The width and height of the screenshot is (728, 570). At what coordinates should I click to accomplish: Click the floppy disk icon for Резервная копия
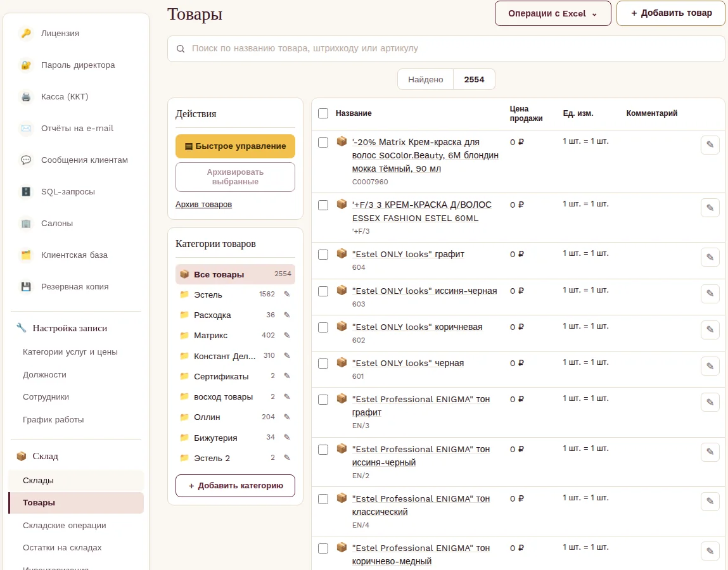26,286
